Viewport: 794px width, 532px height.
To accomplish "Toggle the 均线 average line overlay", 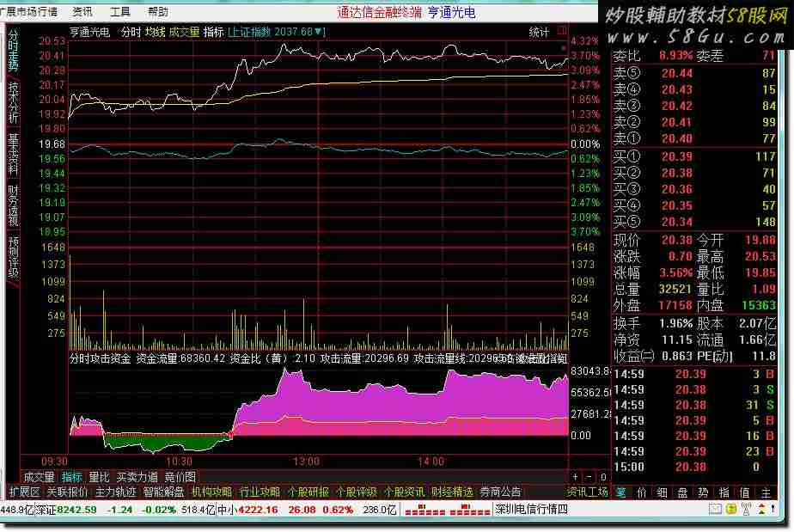I will click(x=155, y=32).
